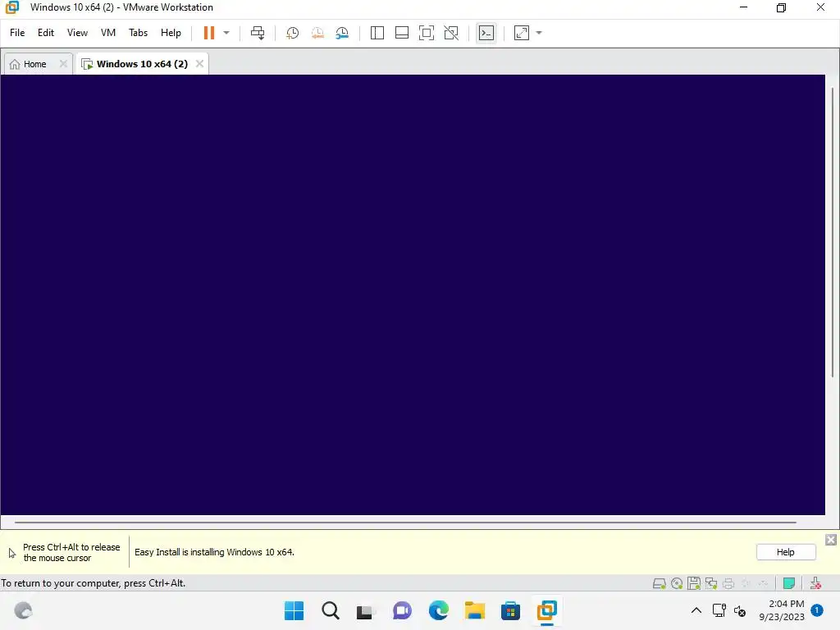Open the notification badge in the tray
This screenshot has height=630, width=840.
tap(817, 610)
